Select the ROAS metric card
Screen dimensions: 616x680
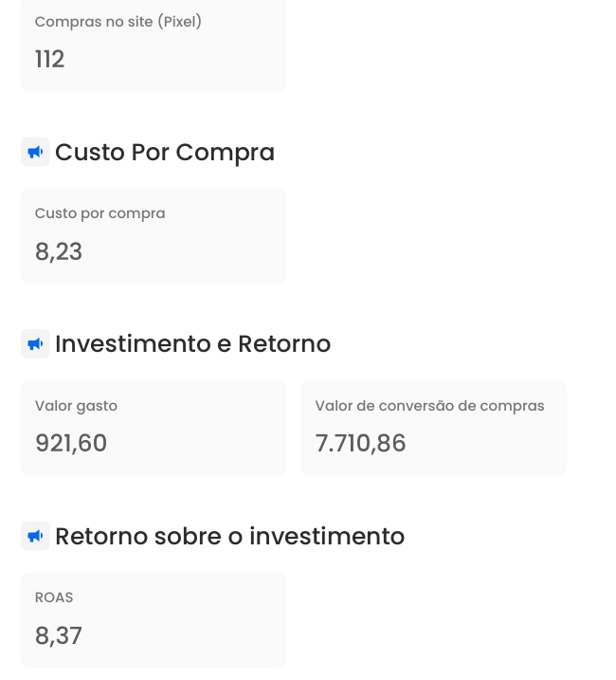154,619
